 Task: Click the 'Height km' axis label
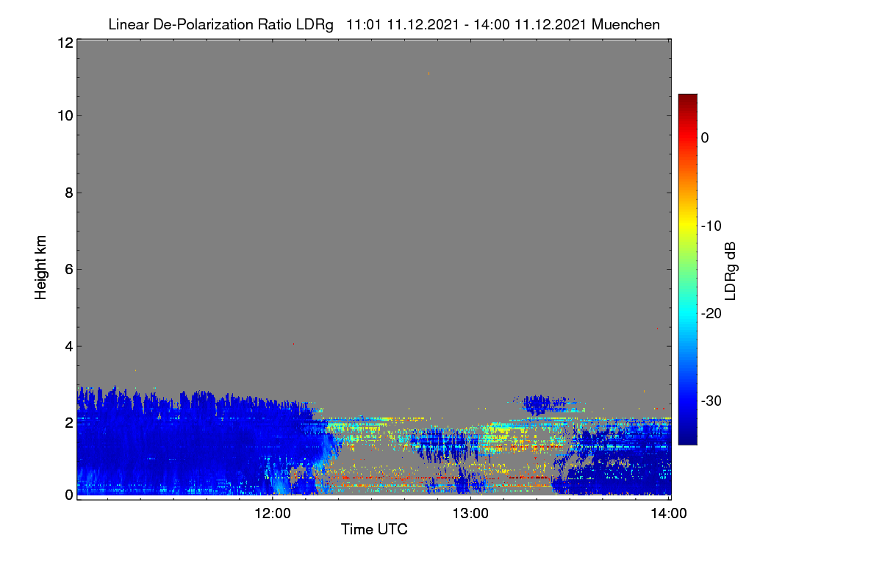click(x=41, y=267)
